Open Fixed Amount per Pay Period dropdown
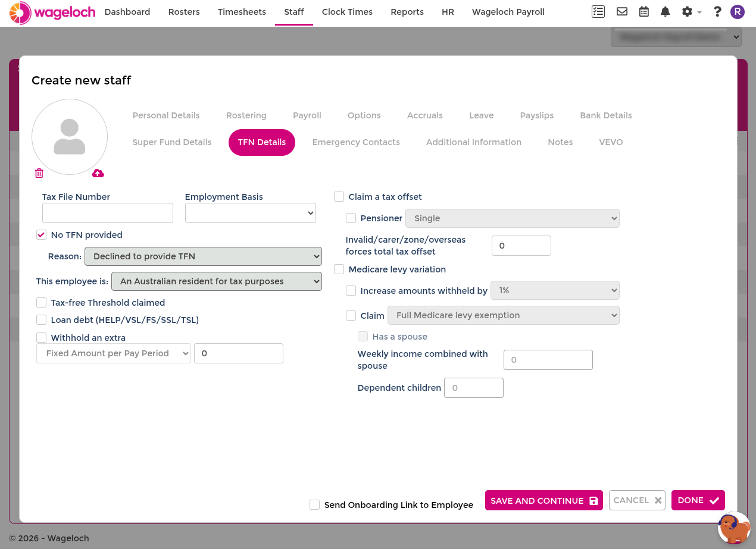 (114, 353)
